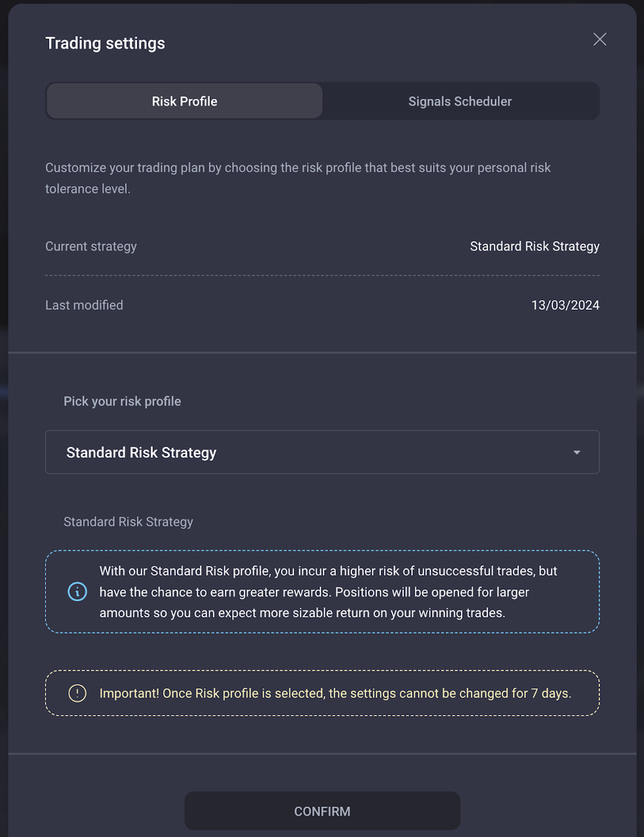This screenshot has width=644, height=837.
Task: Click the Important 7 days warning message
Action: tap(335, 693)
